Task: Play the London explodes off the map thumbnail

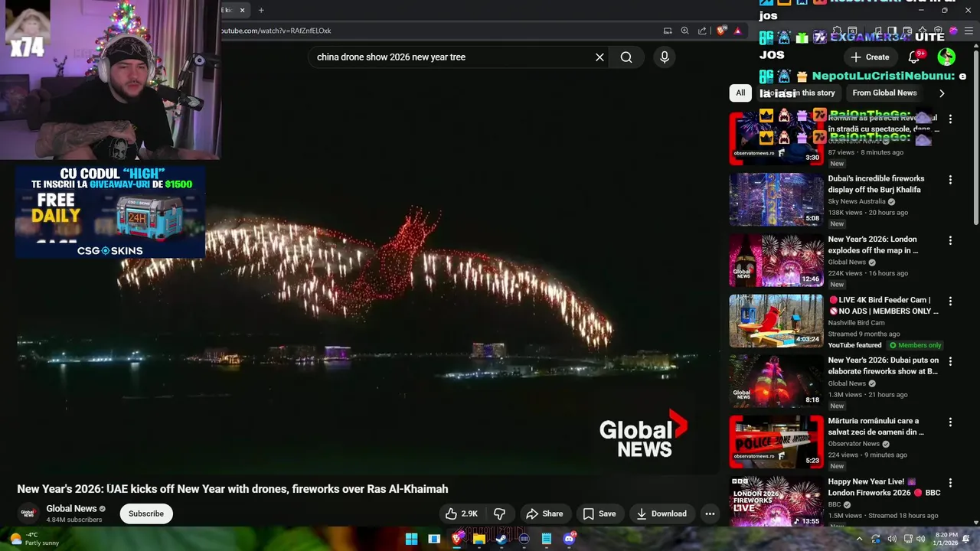Action: coord(776,260)
